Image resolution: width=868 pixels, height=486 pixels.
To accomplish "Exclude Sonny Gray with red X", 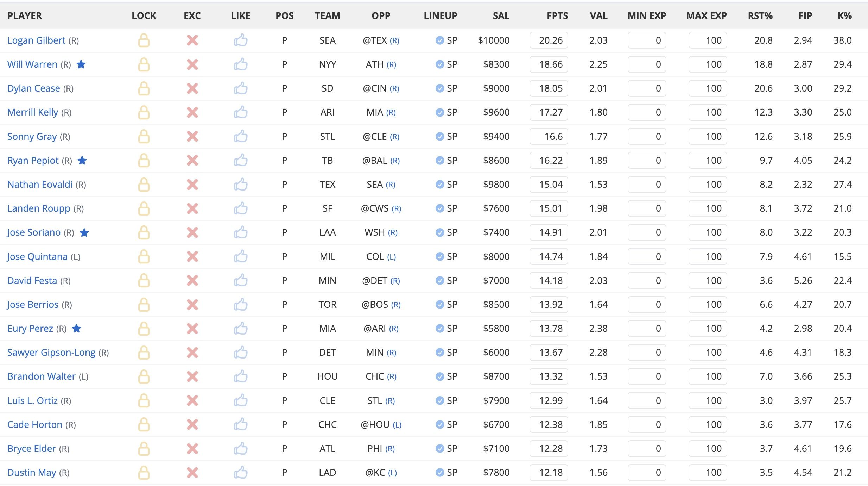I will tap(192, 137).
